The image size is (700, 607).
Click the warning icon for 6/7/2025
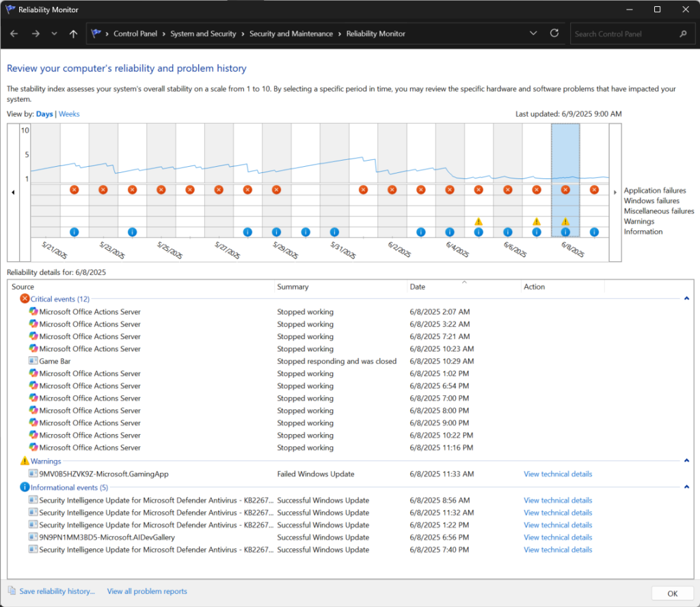tap(537, 221)
